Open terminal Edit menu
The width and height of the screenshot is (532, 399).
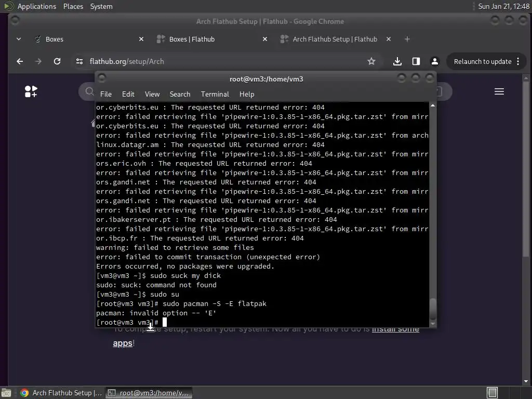pyautogui.click(x=128, y=94)
